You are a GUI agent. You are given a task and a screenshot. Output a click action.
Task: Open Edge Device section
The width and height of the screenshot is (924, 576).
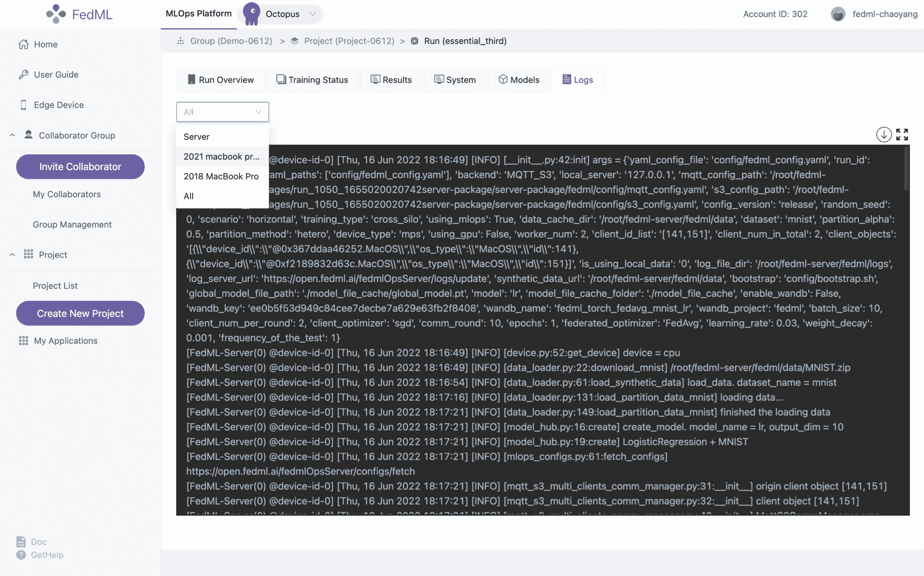tap(59, 105)
